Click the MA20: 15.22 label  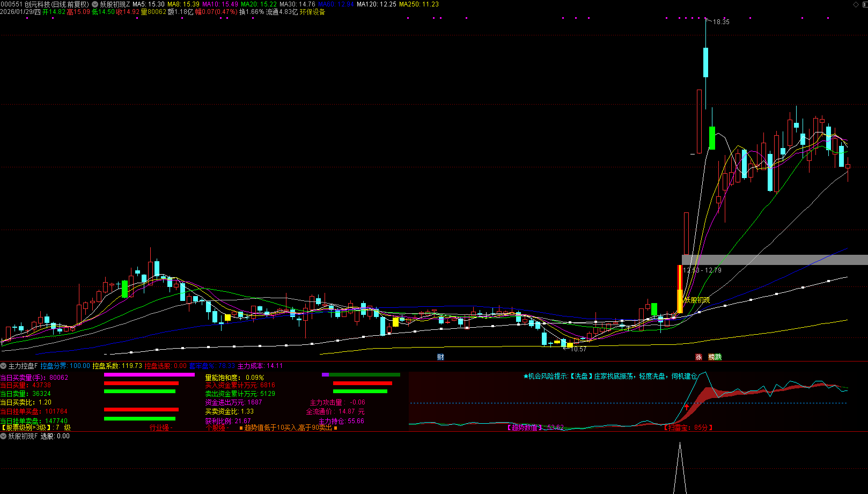pos(259,4)
